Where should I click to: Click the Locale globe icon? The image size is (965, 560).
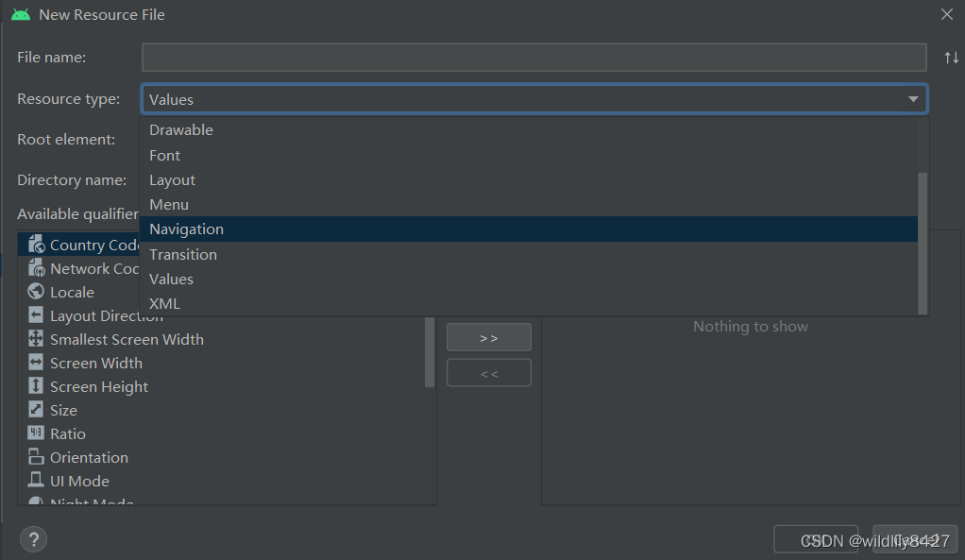click(36, 292)
